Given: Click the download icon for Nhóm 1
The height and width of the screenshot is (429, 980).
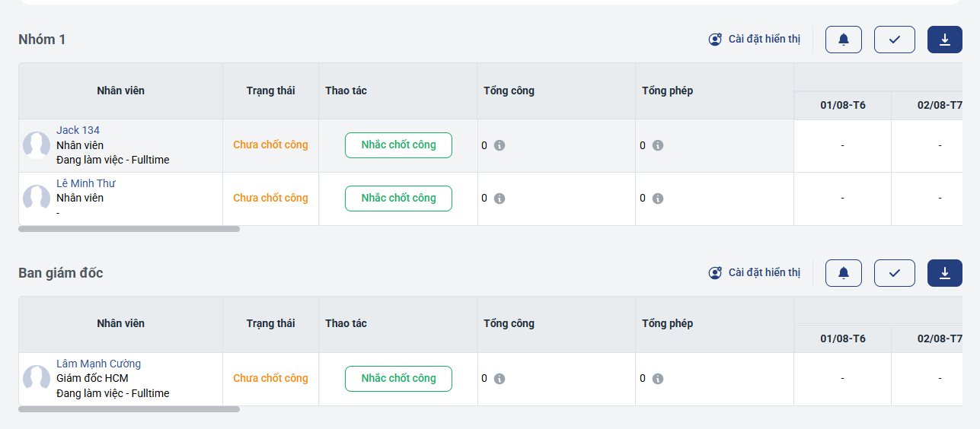Looking at the screenshot, I should click(x=944, y=40).
